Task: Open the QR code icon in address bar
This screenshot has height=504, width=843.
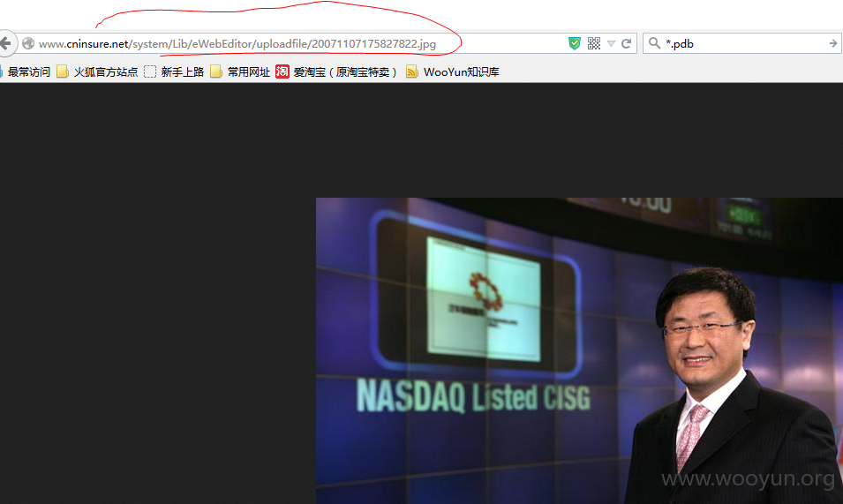Action: (594, 43)
